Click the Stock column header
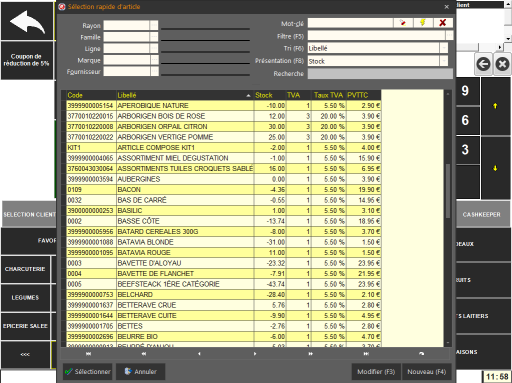The image size is (512, 383). coord(270,95)
